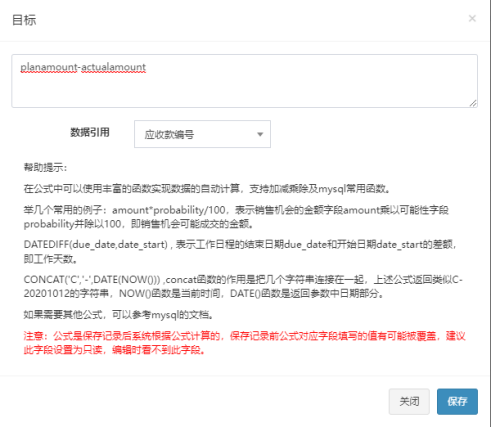The height and width of the screenshot is (428, 492).
Task: Click the 数据引用 label
Action: click(90, 132)
